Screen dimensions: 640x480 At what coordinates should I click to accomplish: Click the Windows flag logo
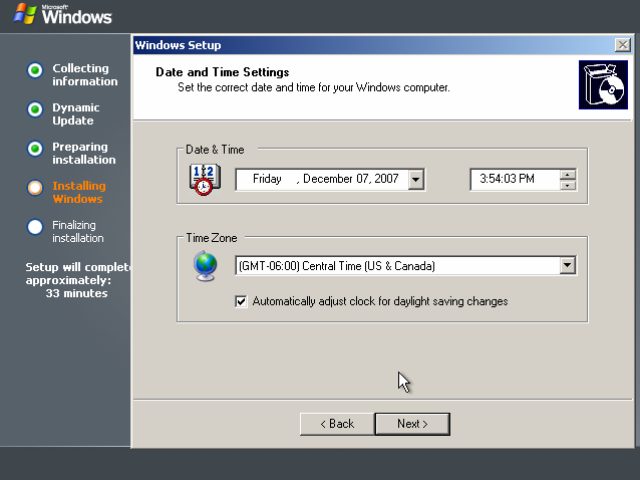[x=24, y=14]
